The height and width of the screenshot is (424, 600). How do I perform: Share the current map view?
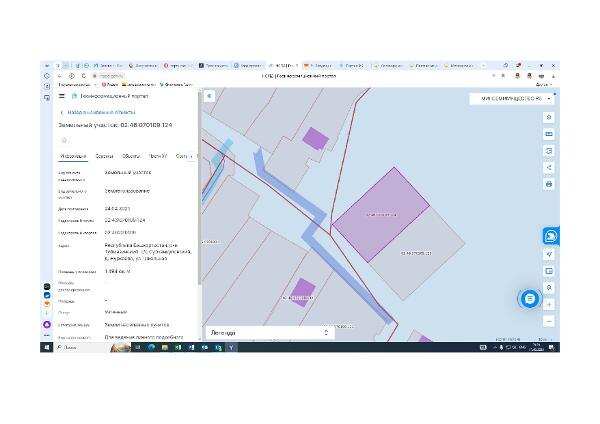point(549,168)
